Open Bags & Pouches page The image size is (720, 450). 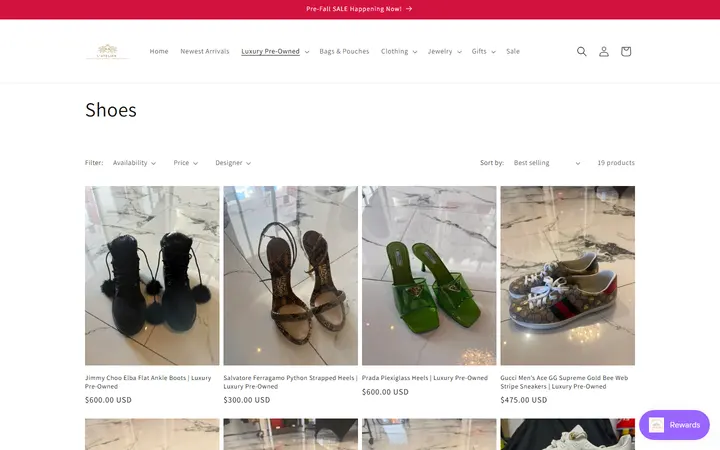pos(344,51)
